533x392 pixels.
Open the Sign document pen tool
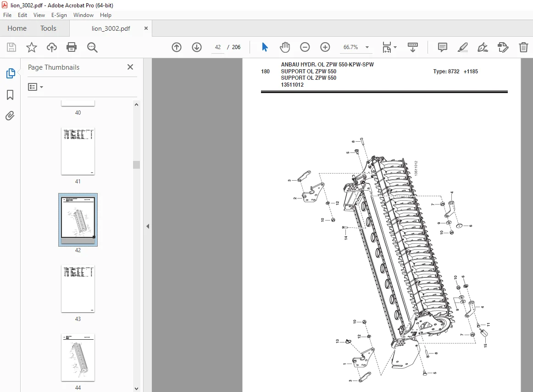tap(483, 47)
